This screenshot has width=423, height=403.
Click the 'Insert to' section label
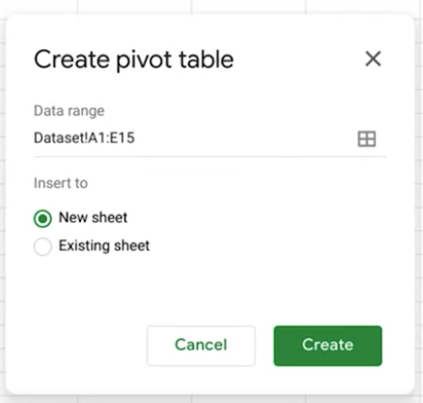coord(61,183)
